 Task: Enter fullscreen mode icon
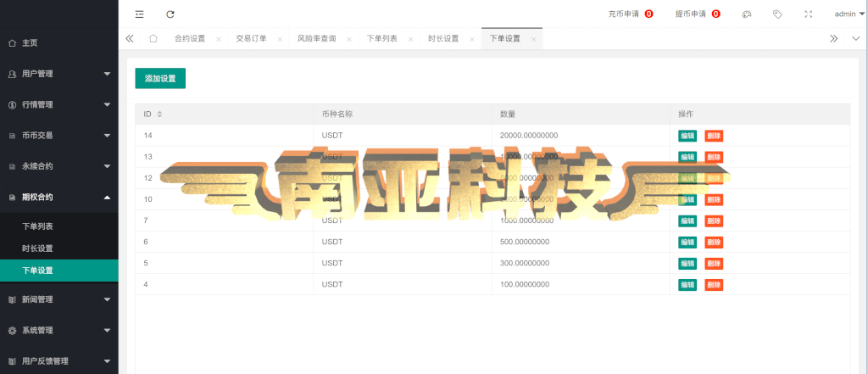click(808, 14)
